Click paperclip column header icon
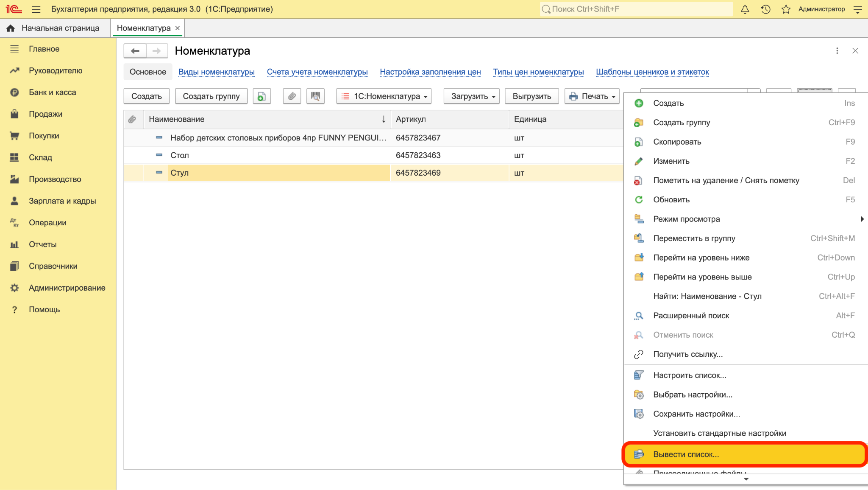 tap(132, 119)
